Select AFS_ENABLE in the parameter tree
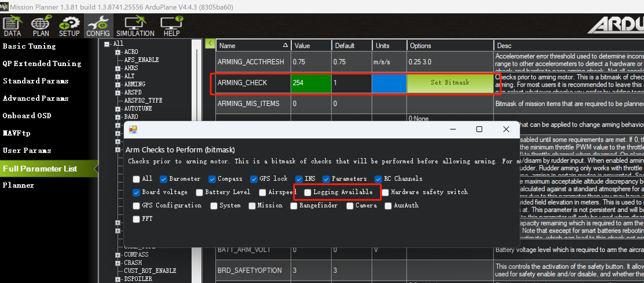This screenshot has width=644, height=283. (142, 60)
